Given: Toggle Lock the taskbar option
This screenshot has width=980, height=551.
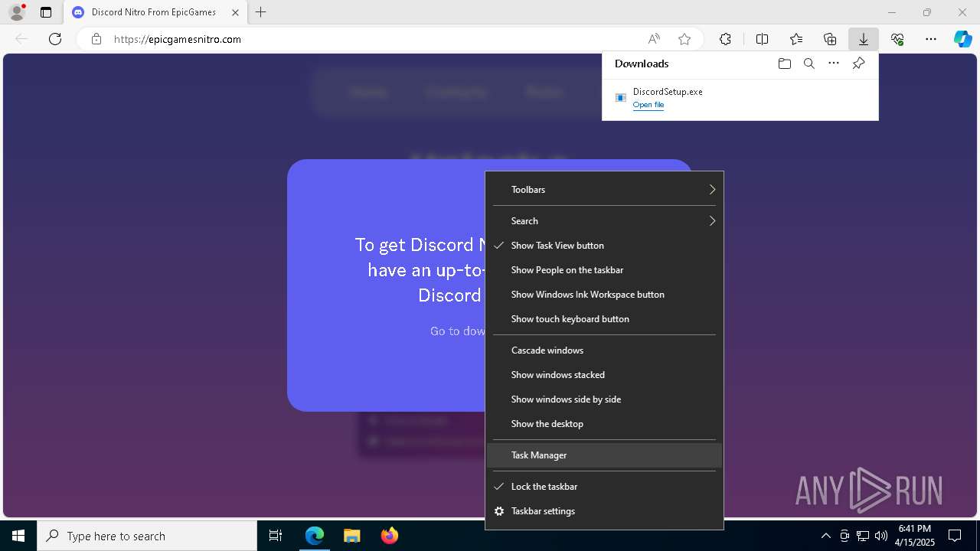Looking at the screenshot, I should tap(604, 487).
